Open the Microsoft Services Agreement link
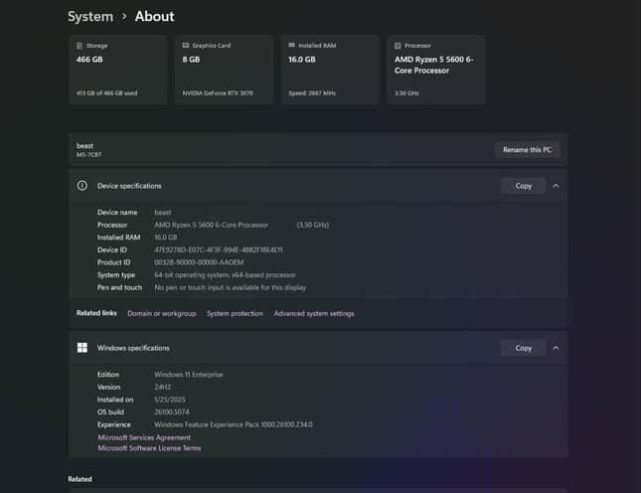The image size is (641, 493). (x=144, y=437)
